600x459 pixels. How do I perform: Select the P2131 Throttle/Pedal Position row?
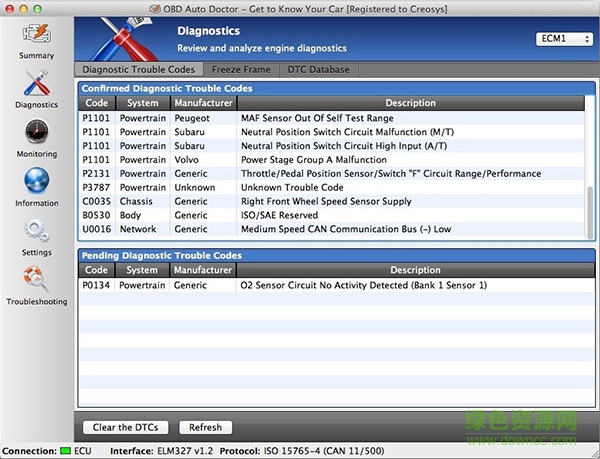(330, 173)
